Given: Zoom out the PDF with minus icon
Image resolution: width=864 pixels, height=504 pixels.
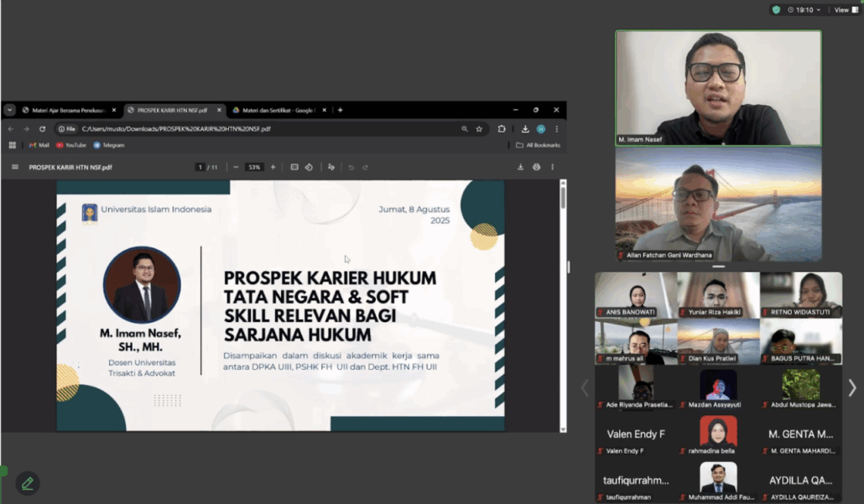Looking at the screenshot, I should tap(236, 167).
